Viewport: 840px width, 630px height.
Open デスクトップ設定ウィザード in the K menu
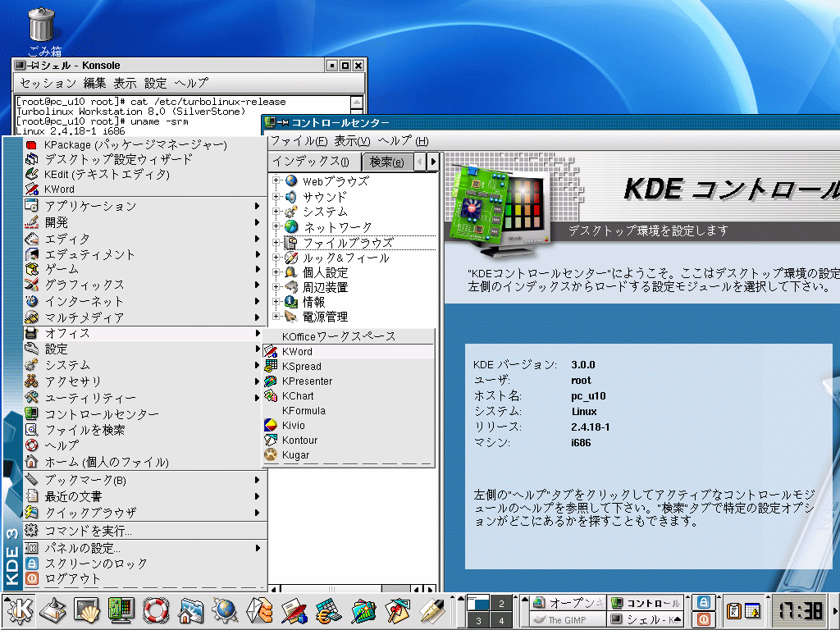tap(145, 160)
